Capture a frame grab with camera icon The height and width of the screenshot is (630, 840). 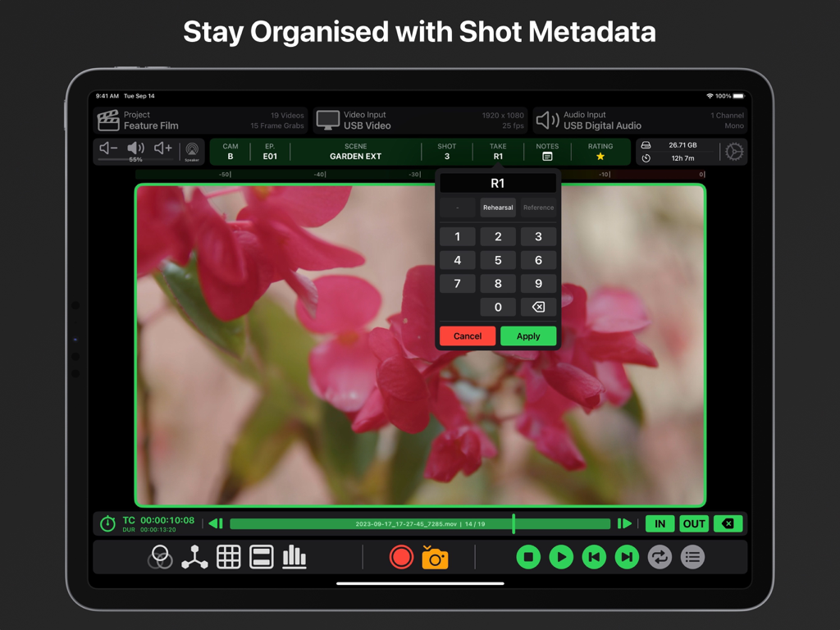435,557
